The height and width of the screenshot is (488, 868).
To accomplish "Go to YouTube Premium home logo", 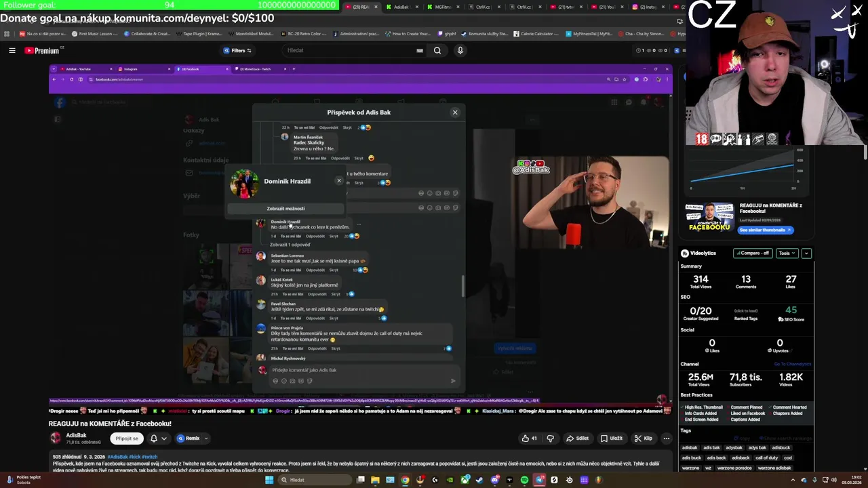I will click(x=43, y=50).
